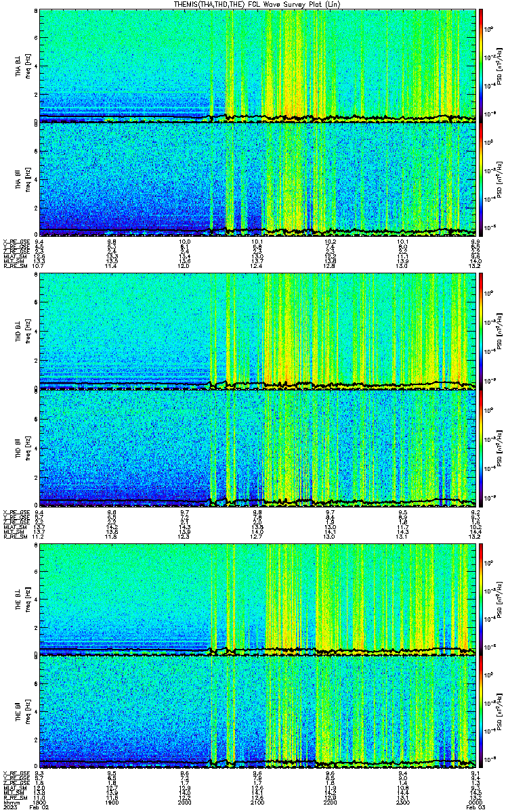Click the THA B-parallel color bar
508x812 pixels.
(x=482, y=179)
